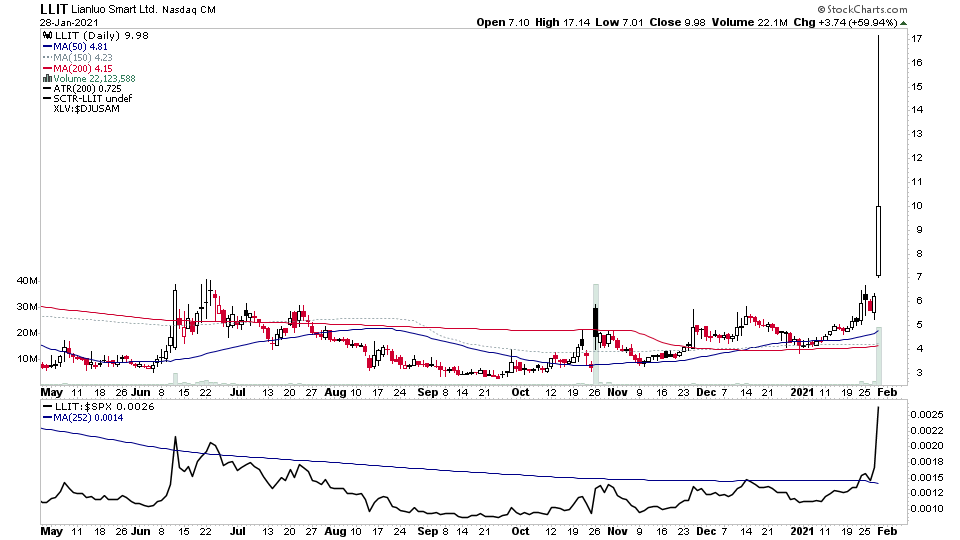Click the blue MA(50) legend line swatch

[47, 47]
